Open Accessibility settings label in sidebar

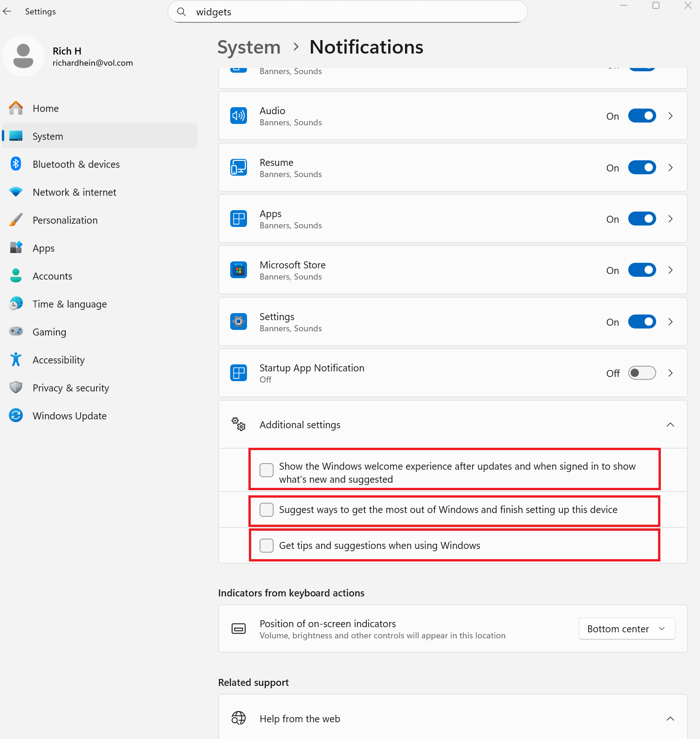click(59, 360)
